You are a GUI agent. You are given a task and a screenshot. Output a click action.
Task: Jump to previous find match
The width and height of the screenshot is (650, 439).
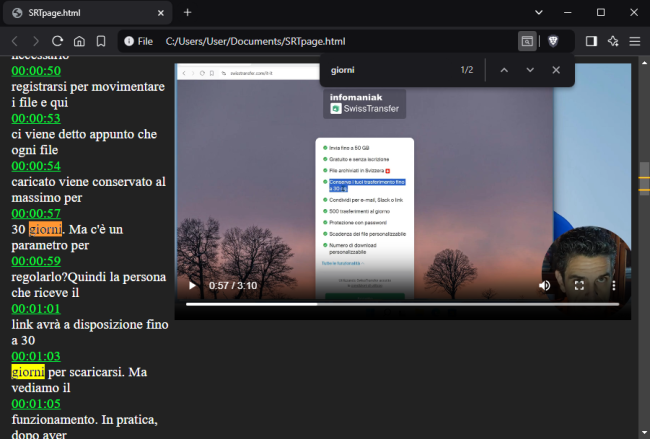coord(504,70)
